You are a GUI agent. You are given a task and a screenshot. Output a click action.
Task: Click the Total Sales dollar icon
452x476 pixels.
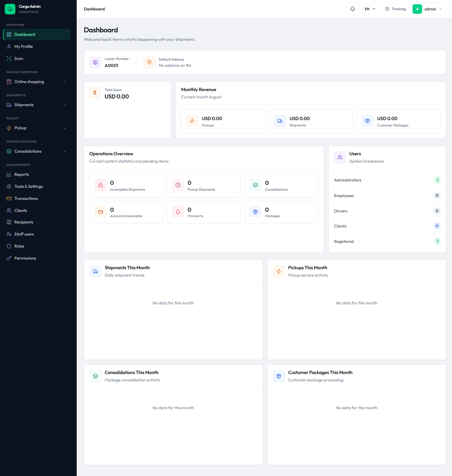[x=95, y=93]
